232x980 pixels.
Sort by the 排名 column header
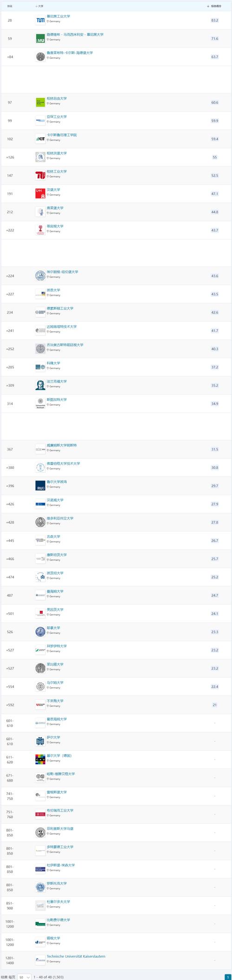pos(10,6)
